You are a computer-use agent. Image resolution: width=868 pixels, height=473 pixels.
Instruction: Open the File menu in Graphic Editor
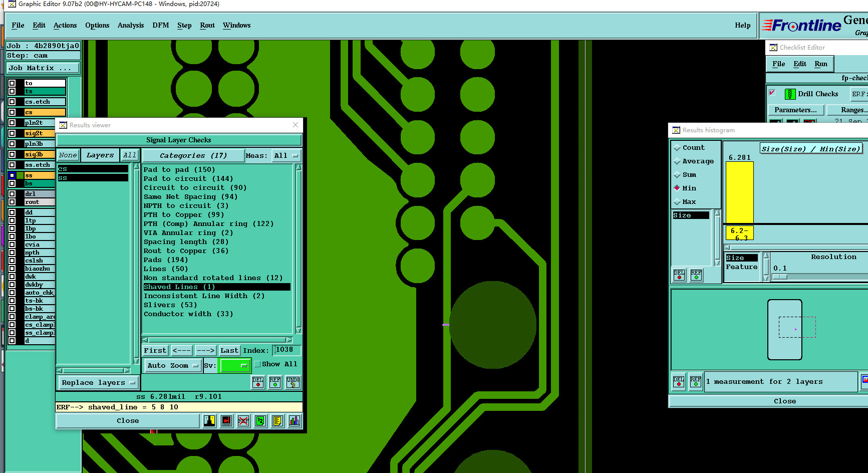click(x=18, y=26)
